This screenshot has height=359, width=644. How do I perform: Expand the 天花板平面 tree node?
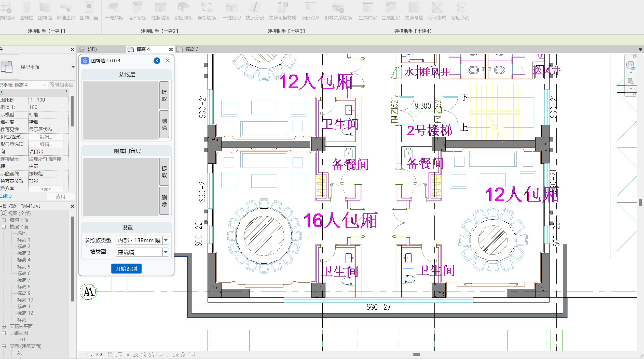pos(4,326)
